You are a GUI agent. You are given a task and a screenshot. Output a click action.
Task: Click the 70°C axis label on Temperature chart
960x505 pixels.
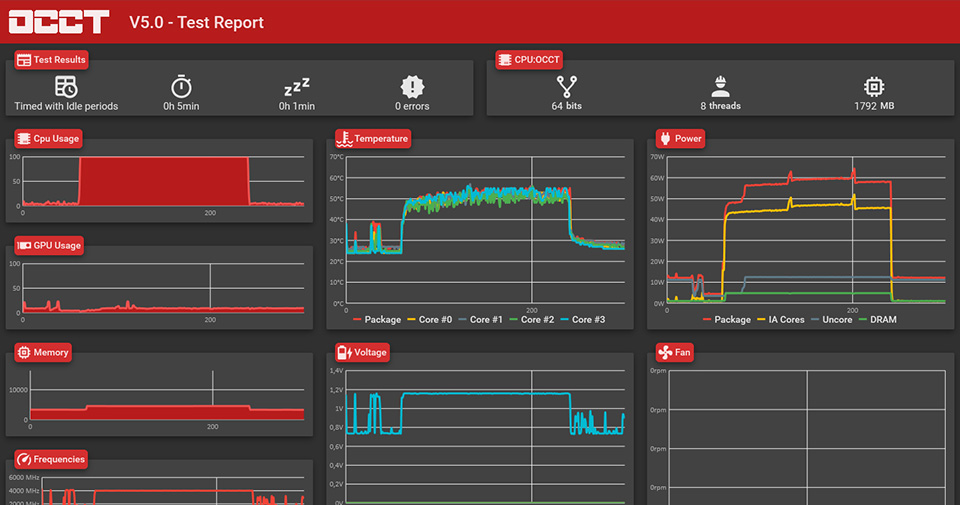337,157
